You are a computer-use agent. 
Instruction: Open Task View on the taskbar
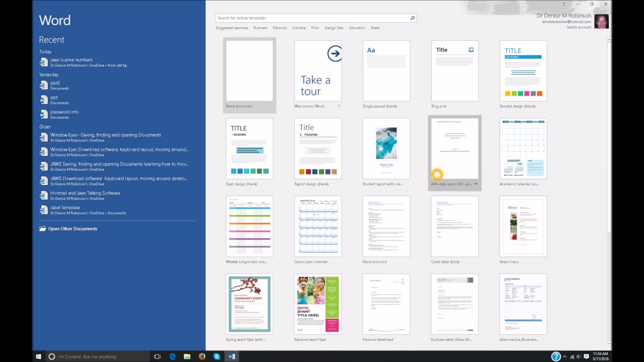pos(157,356)
